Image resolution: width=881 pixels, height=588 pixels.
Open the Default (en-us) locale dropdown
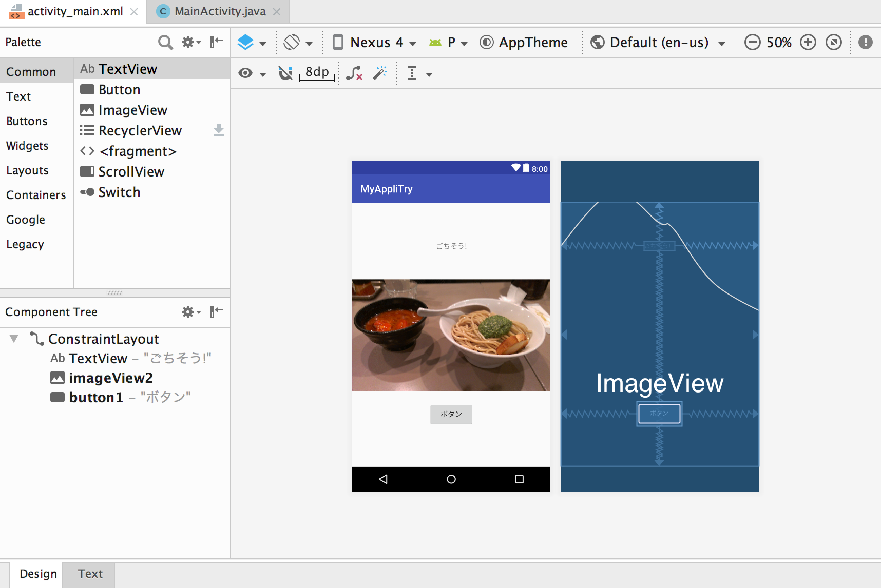(x=659, y=42)
